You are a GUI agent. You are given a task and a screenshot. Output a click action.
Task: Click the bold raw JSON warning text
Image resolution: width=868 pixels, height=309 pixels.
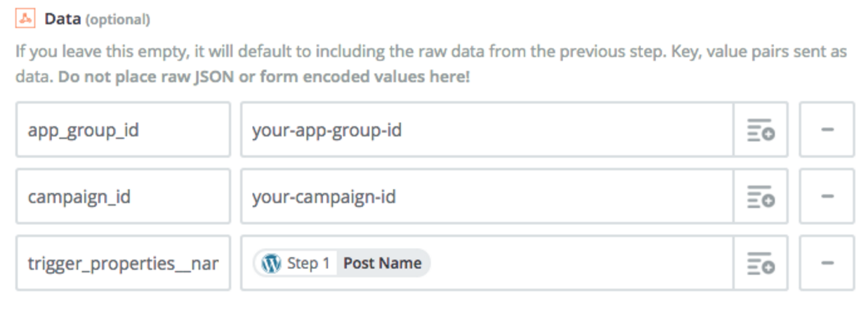[x=264, y=77]
